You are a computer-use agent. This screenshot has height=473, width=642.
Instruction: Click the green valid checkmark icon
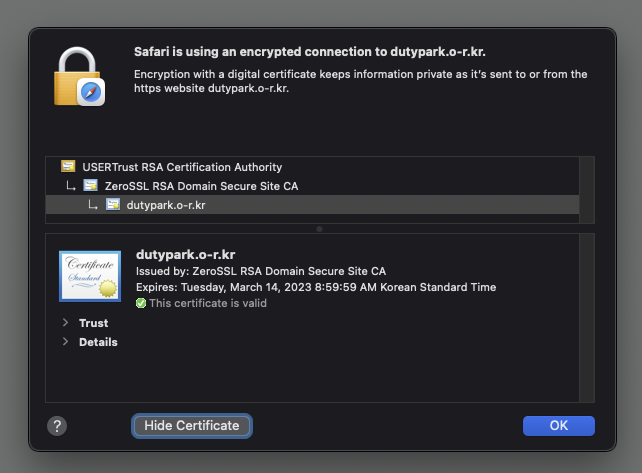(141, 303)
